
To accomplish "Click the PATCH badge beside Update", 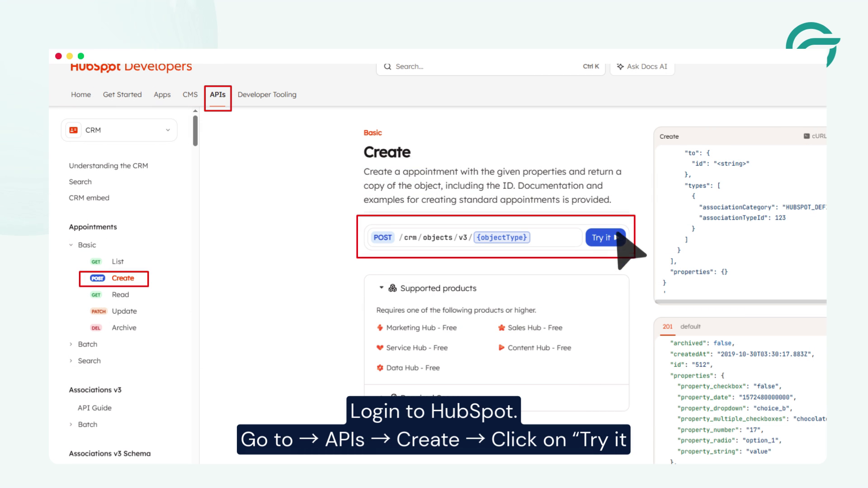I will coord(99,311).
